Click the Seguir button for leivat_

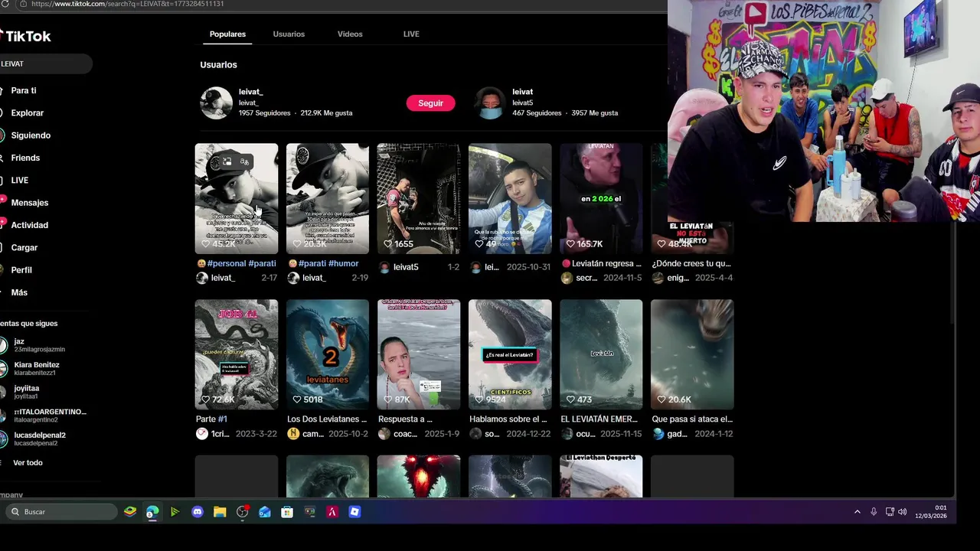coord(430,103)
